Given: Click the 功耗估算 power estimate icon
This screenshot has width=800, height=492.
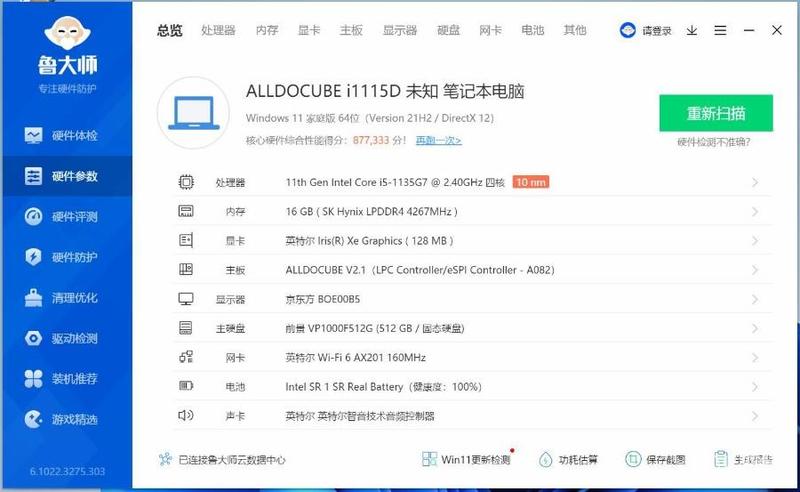Looking at the screenshot, I should tap(545, 459).
